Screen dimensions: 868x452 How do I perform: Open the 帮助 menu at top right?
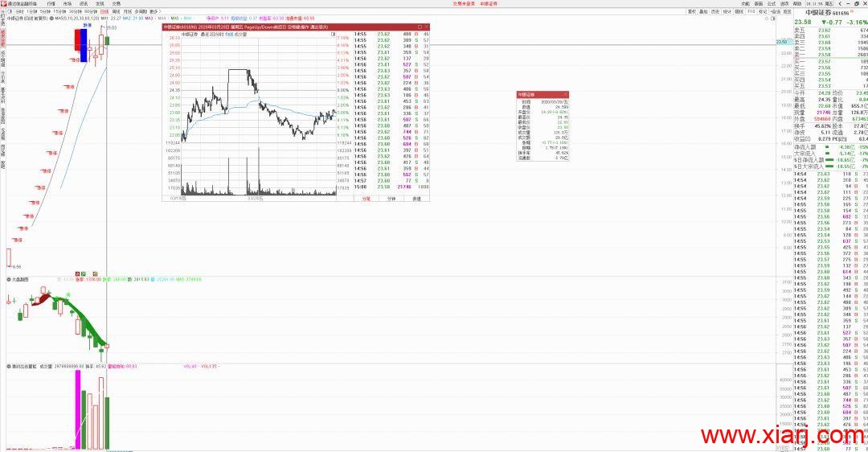click(797, 3)
